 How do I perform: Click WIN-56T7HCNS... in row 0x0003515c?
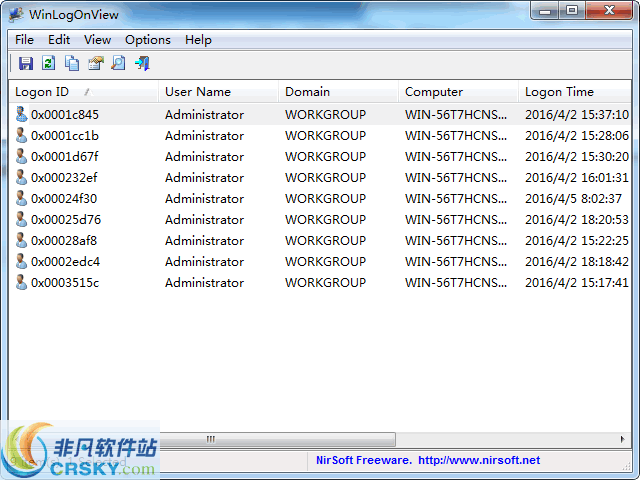pos(456,283)
